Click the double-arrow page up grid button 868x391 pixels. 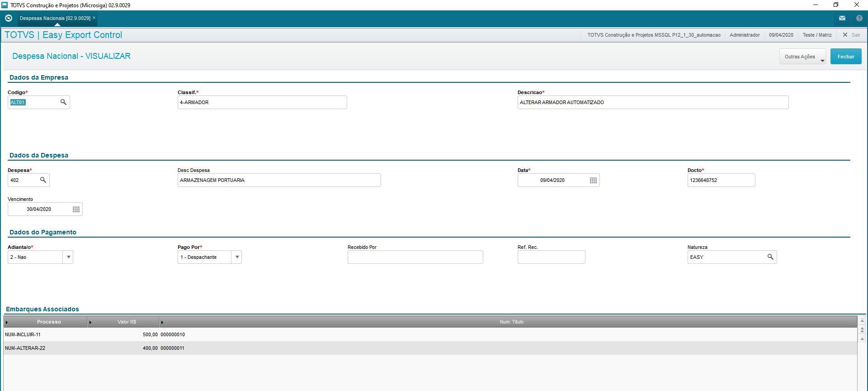[x=862, y=330]
